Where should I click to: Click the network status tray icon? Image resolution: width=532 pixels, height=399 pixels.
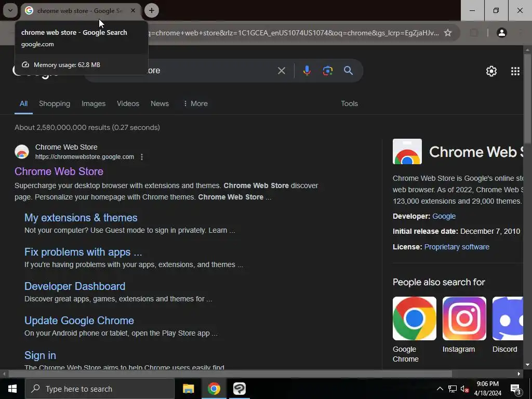pos(453,389)
